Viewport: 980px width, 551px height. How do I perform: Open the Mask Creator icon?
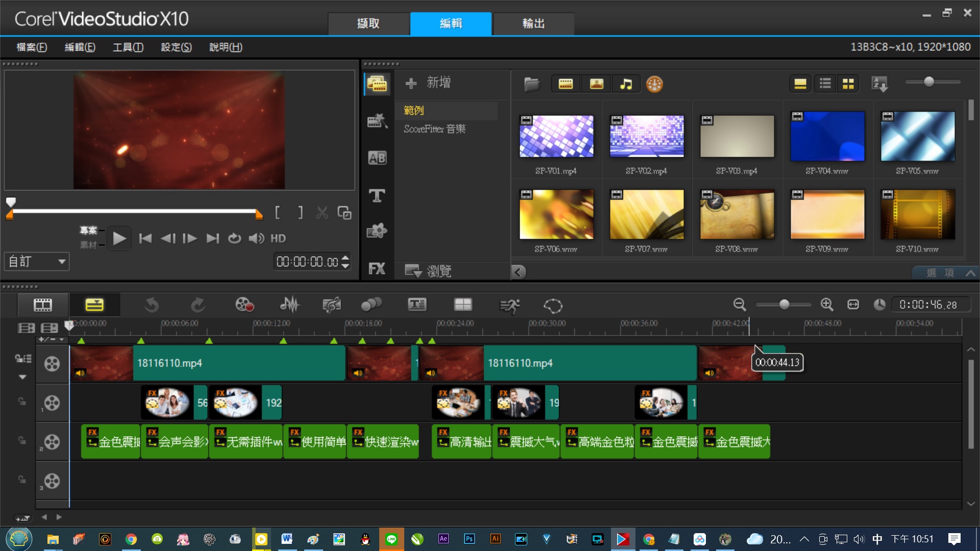[x=553, y=306]
